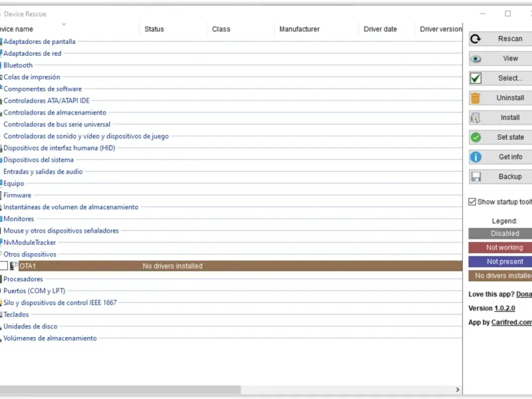Select the Bluetooth device group

pyautogui.click(x=18, y=65)
